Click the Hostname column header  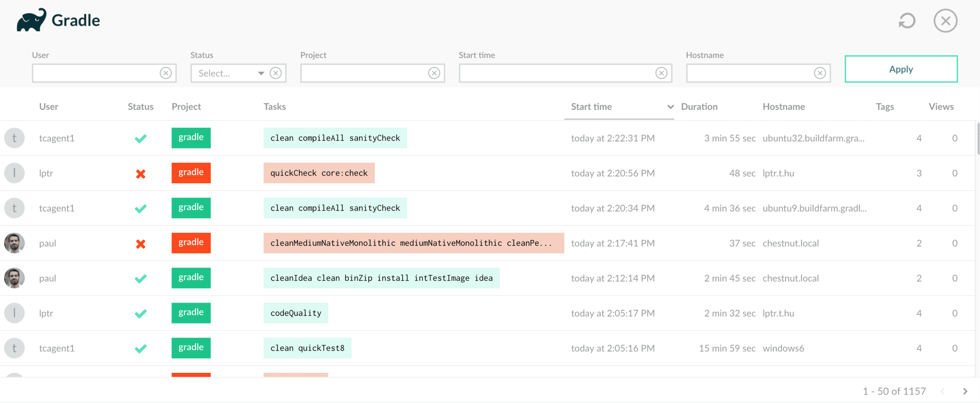[783, 107]
